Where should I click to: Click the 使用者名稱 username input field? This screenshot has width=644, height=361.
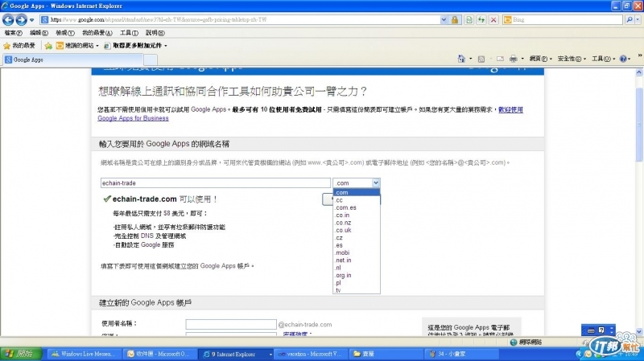(231, 324)
